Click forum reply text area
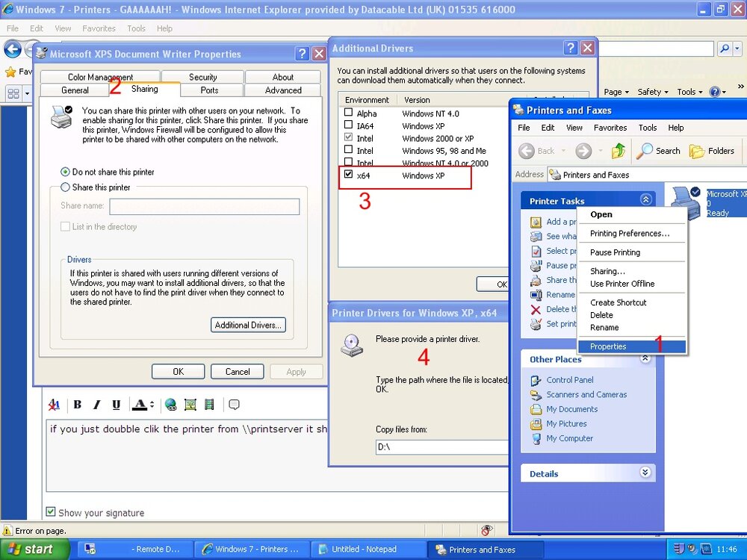This screenshot has width=747, height=560. pos(277,455)
